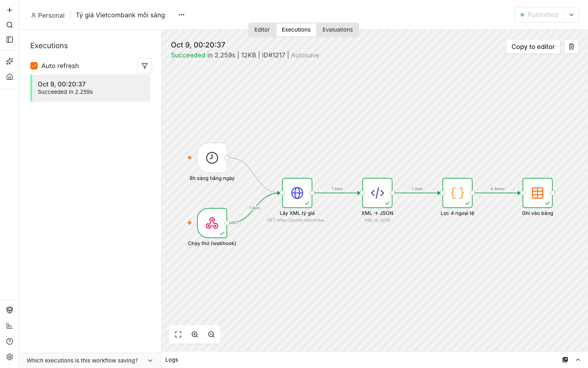Open the Published dropdown arrow
588x368 pixels.
click(x=571, y=15)
